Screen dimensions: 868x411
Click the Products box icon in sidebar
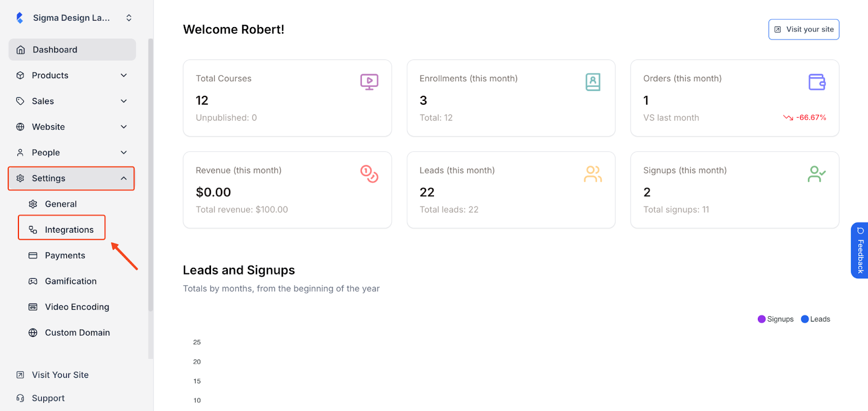coord(21,75)
